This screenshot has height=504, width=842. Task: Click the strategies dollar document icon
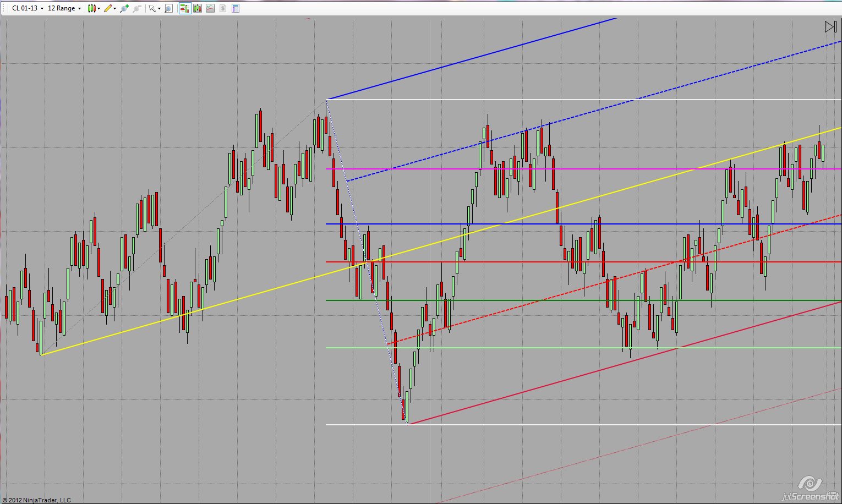[223, 8]
